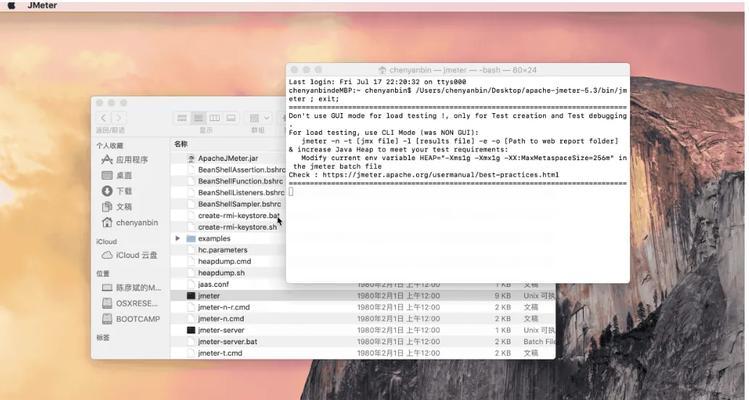Switch Finder to list view
Viewport: 749px width, 400px height.
point(198,118)
